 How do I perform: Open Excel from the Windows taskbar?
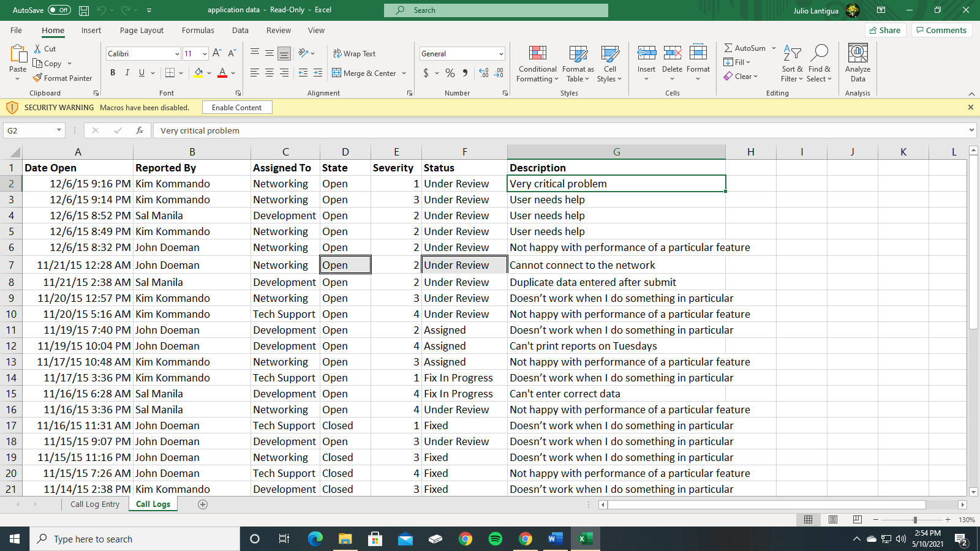585,539
